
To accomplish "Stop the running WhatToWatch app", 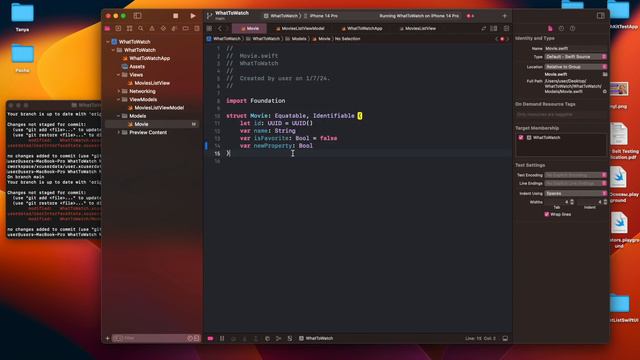I will click(x=176, y=16).
